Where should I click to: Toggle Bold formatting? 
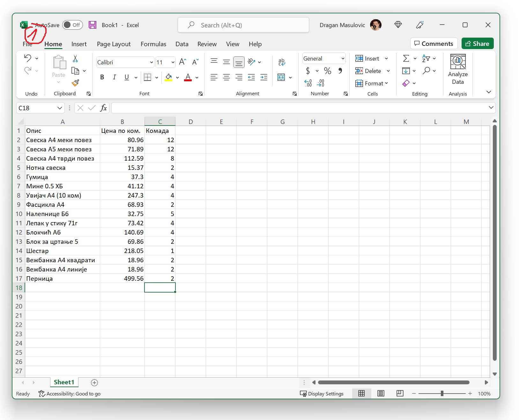[x=102, y=77]
